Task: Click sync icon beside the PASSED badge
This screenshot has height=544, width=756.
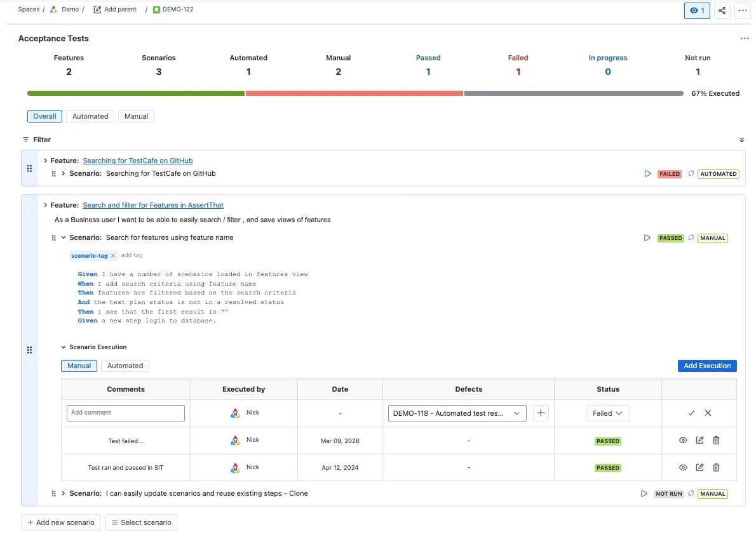Action: click(x=691, y=237)
